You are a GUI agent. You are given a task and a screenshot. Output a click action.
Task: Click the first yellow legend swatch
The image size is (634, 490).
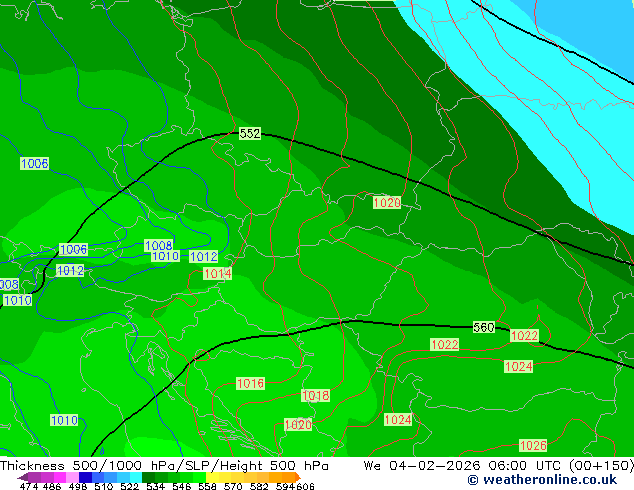[212, 477]
